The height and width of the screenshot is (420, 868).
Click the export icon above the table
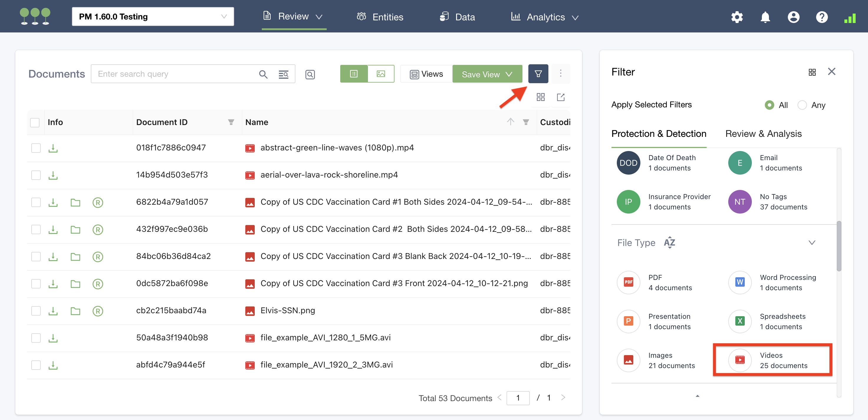coord(560,97)
